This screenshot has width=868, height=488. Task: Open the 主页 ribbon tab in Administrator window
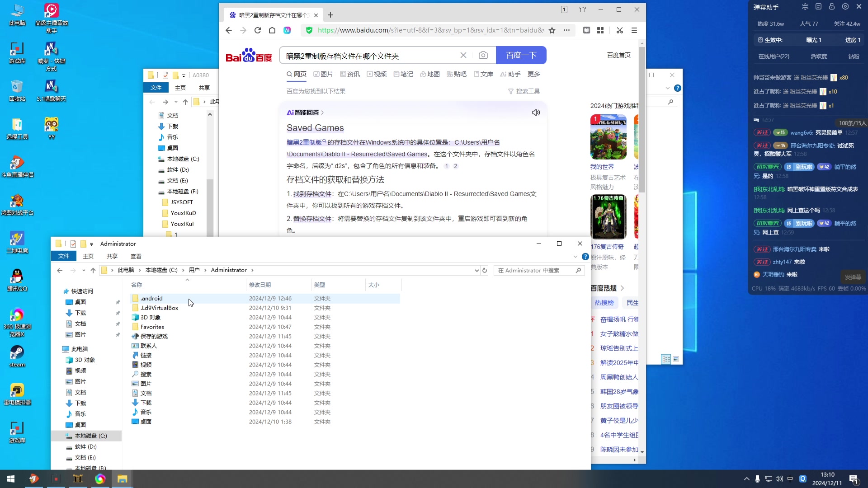pos(88,256)
